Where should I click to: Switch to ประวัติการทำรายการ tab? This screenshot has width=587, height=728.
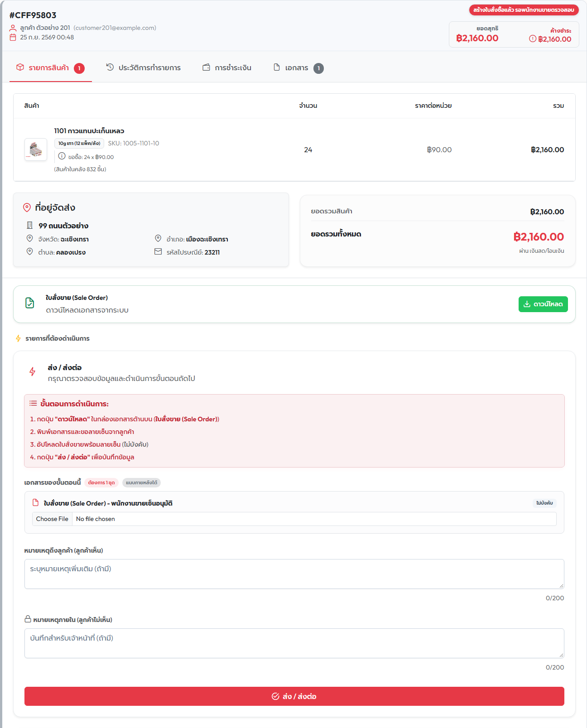(143, 68)
